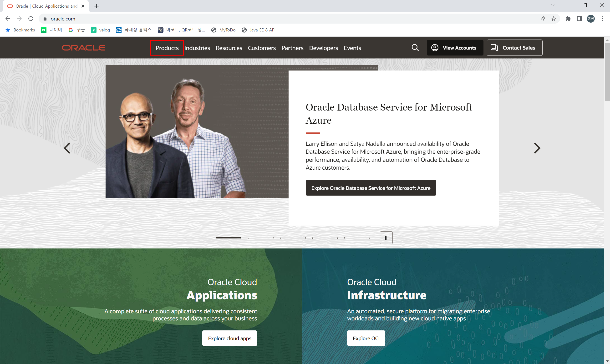Viewport: 610px width, 364px height.
Task: Click Explore Oracle Database Service for Microsoft Azure
Action: coord(371,188)
